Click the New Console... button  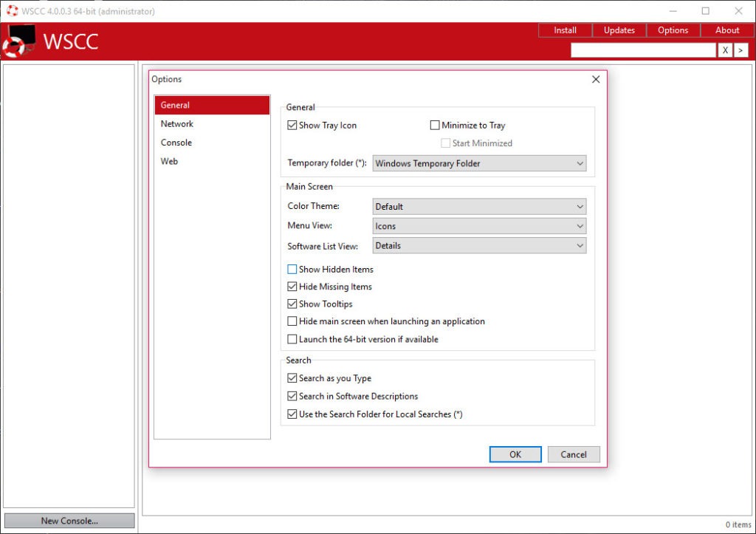(x=69, y=521)
